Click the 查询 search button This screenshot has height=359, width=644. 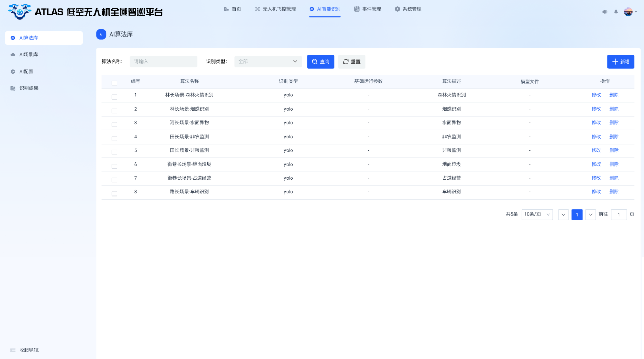(x=320, y=62)
